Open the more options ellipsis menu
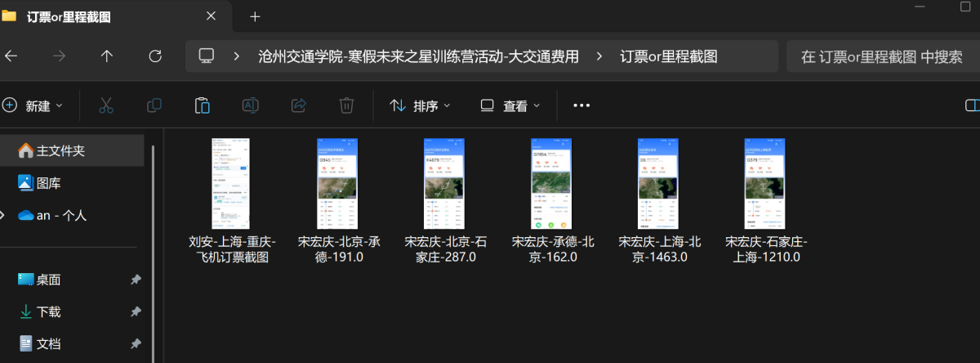The image size is (980, 363). pos(581,105)
